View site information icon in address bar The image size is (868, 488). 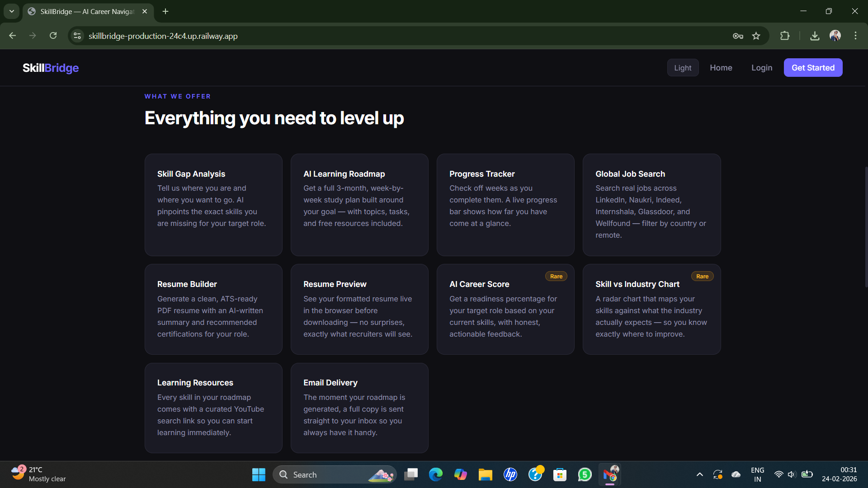(x=77, y=36)
